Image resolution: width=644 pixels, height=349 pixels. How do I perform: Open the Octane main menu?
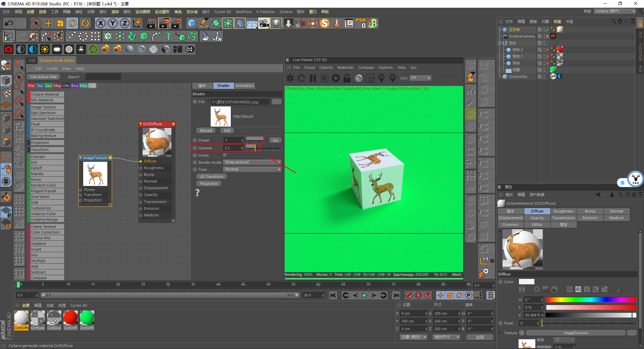[x=286, y=12]
